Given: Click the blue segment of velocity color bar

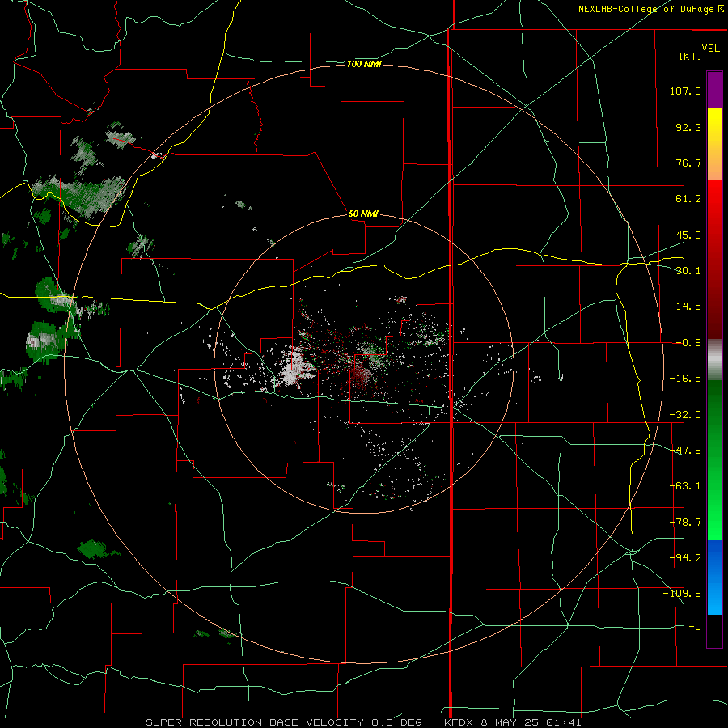Looking at the screenshot, I should click(x=714, y=577).
